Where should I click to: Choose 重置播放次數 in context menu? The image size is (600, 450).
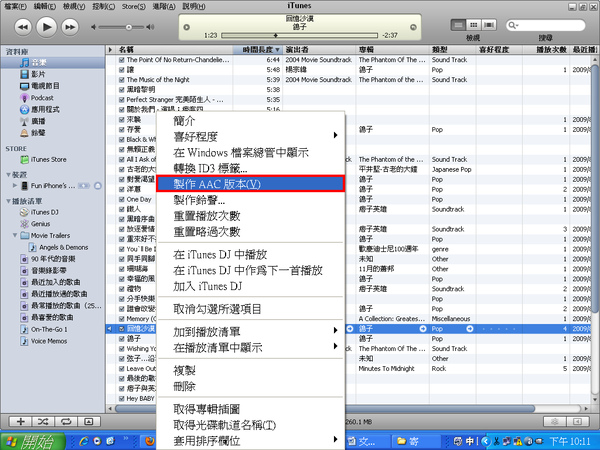coord(251,216)
